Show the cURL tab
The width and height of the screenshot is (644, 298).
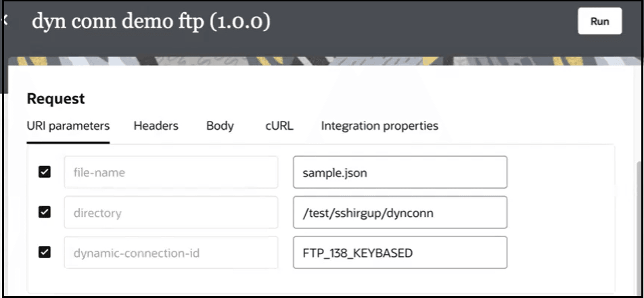coord(279,126)
